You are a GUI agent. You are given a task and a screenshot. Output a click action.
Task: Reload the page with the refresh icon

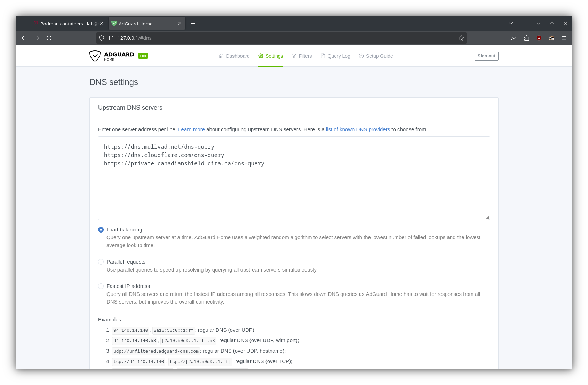pos(49,38)
